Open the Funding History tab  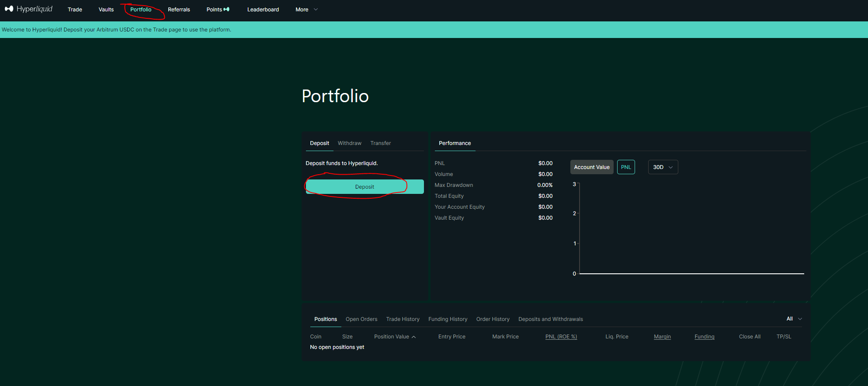coord(448,319)
